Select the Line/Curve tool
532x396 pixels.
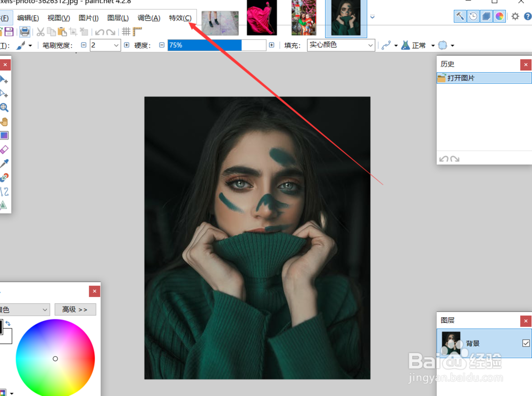[x=4, y=192]
